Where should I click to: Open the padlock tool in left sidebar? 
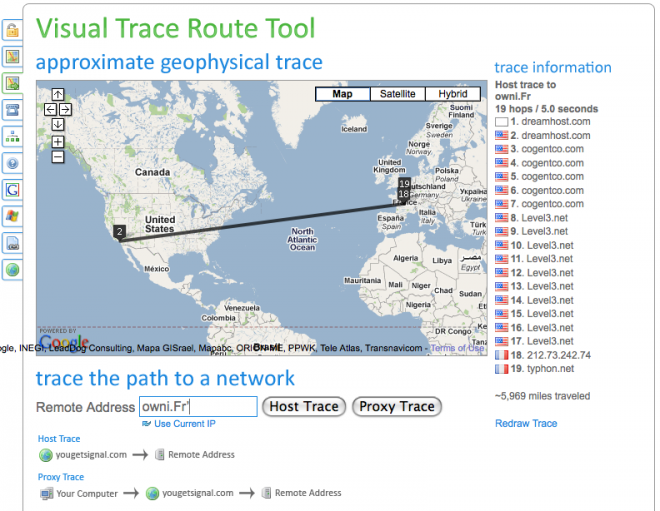tap(12, 32)
